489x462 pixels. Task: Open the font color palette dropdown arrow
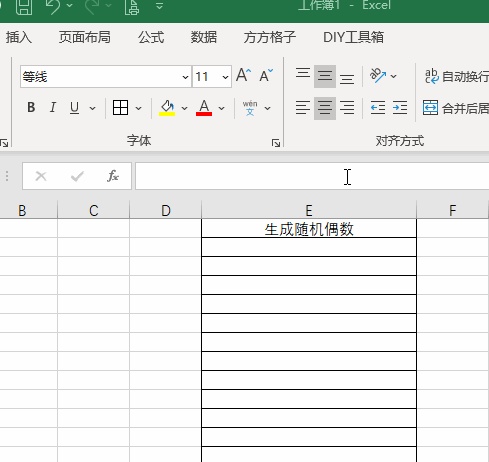221,108
